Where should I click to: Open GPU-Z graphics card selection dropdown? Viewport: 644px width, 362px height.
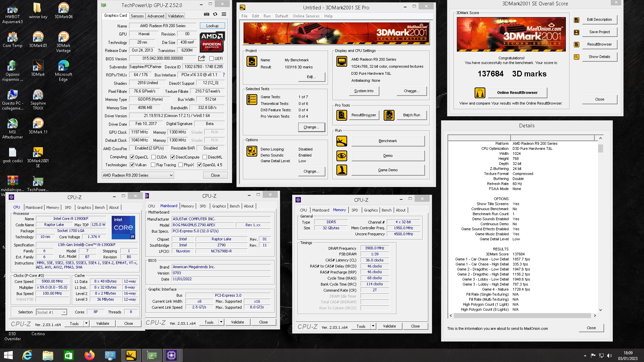(138, 175)
